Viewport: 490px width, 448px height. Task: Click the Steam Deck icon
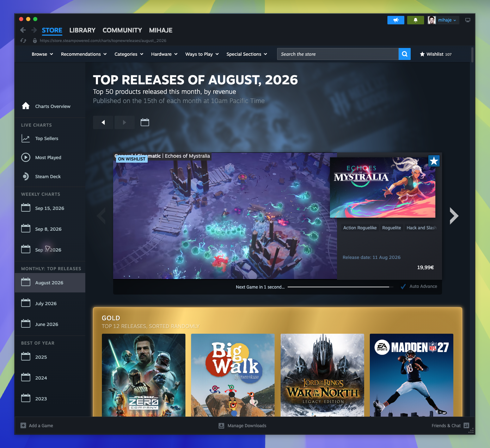click(x=26, y=176)
